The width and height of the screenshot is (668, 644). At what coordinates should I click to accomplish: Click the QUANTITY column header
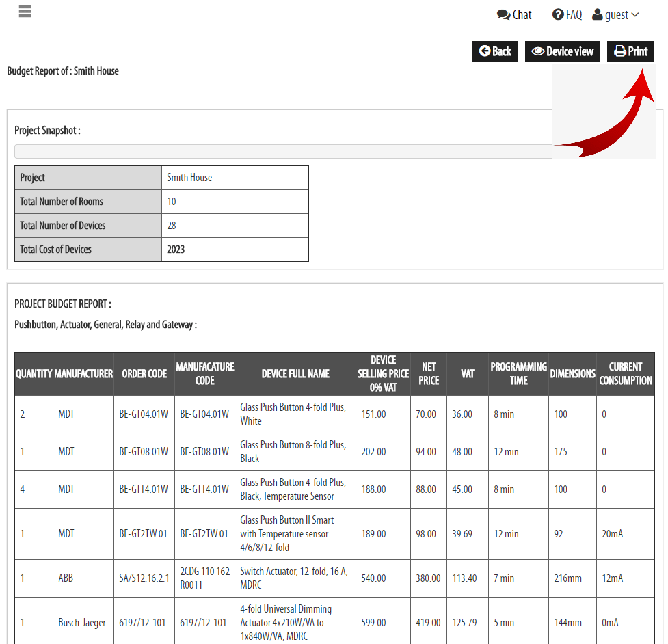point(34,374)
